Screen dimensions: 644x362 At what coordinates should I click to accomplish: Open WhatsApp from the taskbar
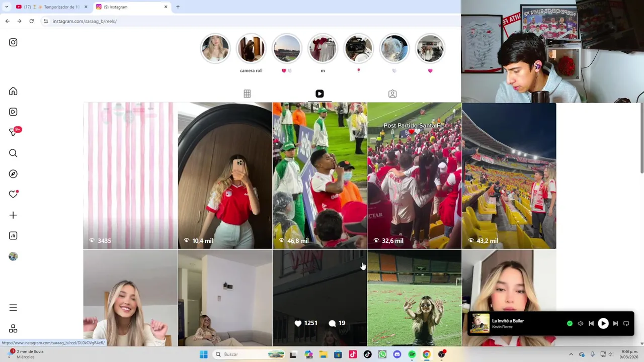coord(382,354)
